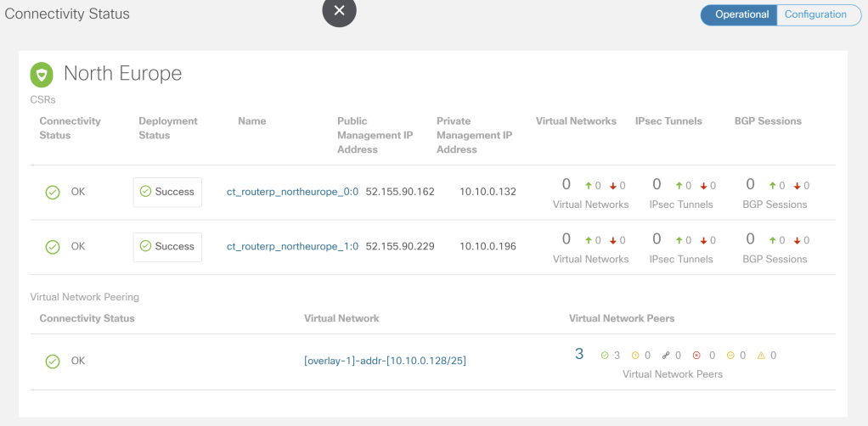Open ct_routerp_northeurope_1:0 router link
The width and height of the screenshot is (868, 426).
tap(292, 247)
